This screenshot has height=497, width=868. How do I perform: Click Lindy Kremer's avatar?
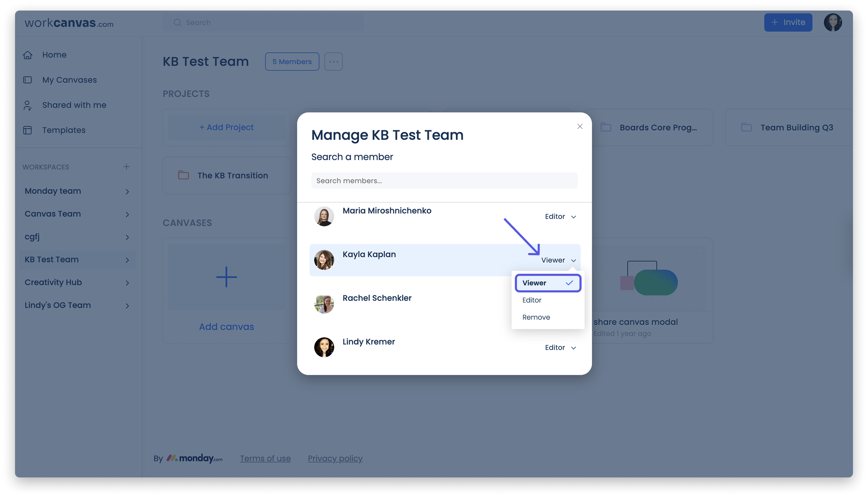tap(324, 347)
